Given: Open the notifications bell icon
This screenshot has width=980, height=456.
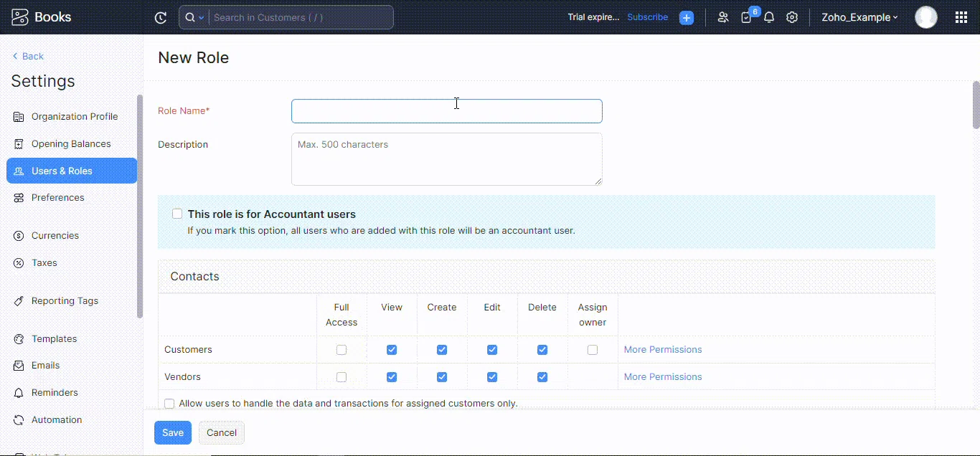Looking at the screenshot, I should point(769,18).
